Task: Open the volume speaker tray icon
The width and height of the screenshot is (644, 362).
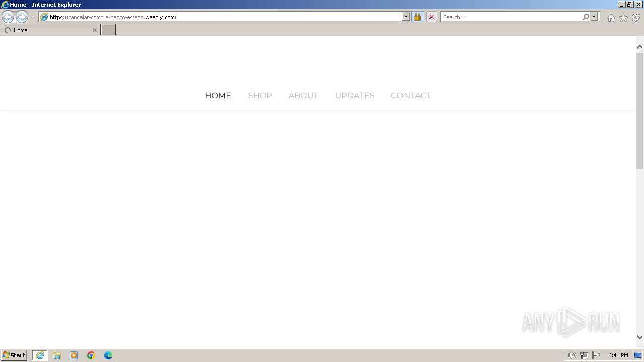Action: [x=572, y=355]
